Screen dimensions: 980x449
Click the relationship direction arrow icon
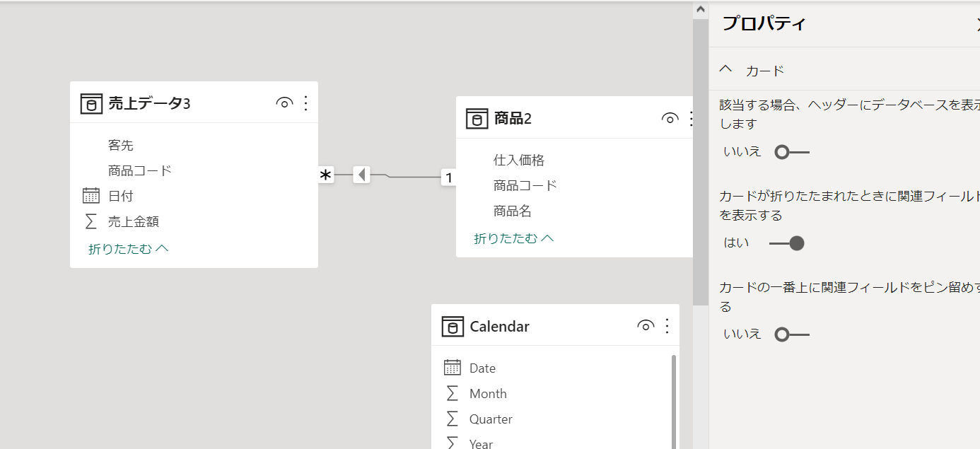362,175
